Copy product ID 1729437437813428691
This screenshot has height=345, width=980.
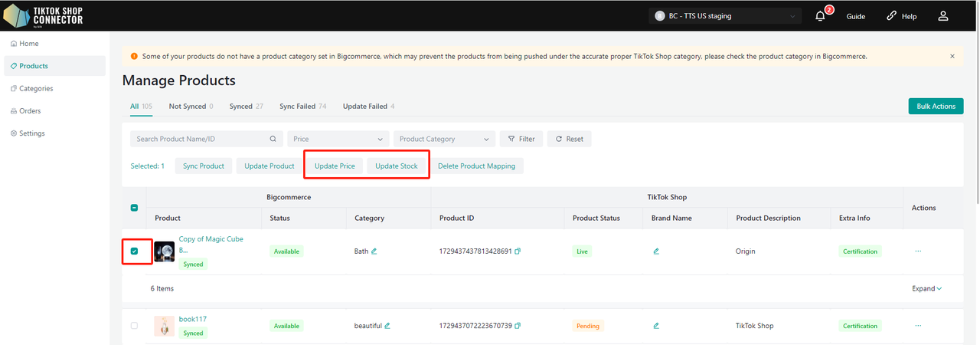518,251
